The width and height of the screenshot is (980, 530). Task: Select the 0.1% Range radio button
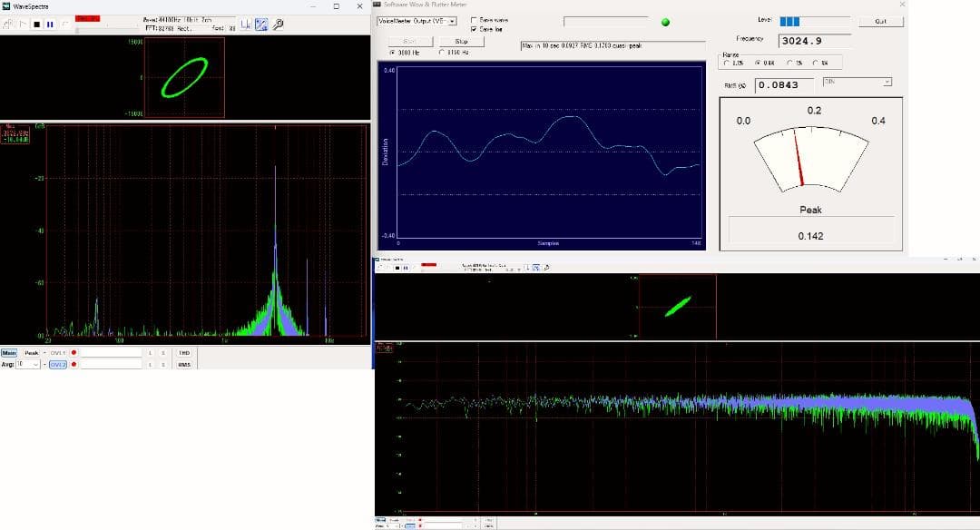coord(726,64)
